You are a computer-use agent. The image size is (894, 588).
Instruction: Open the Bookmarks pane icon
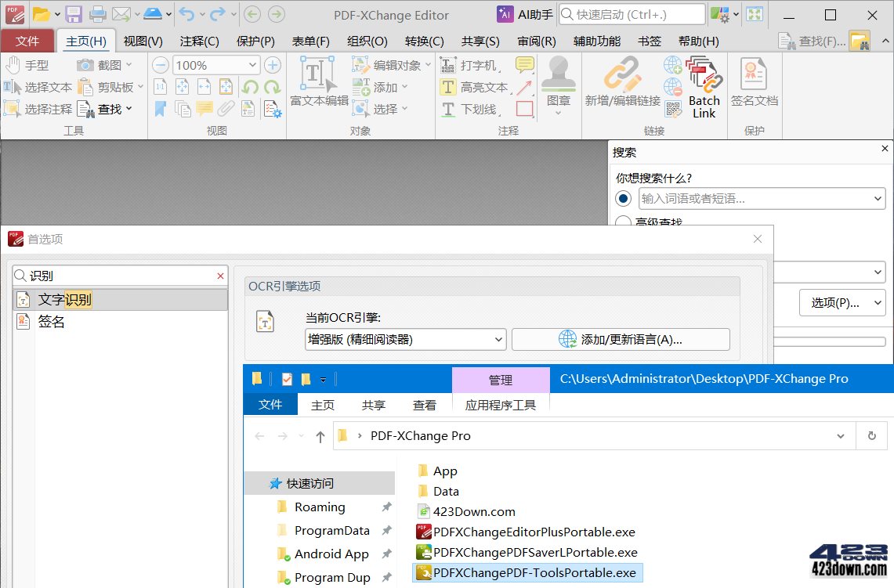click(x=161, y=108)
